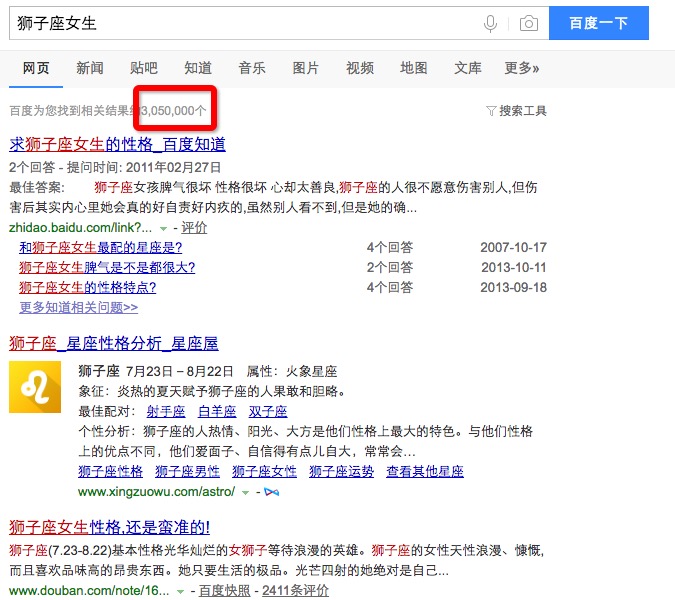Open the 白羊座 best match link
Image resolution: width=675 pixels, height=600 pixels.
coord(217,411)
